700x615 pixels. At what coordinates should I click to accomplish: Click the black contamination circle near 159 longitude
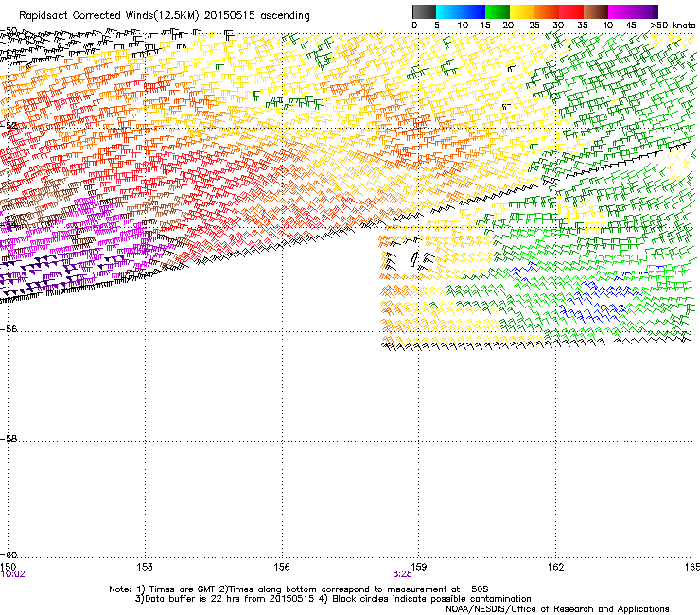point(413,259)
